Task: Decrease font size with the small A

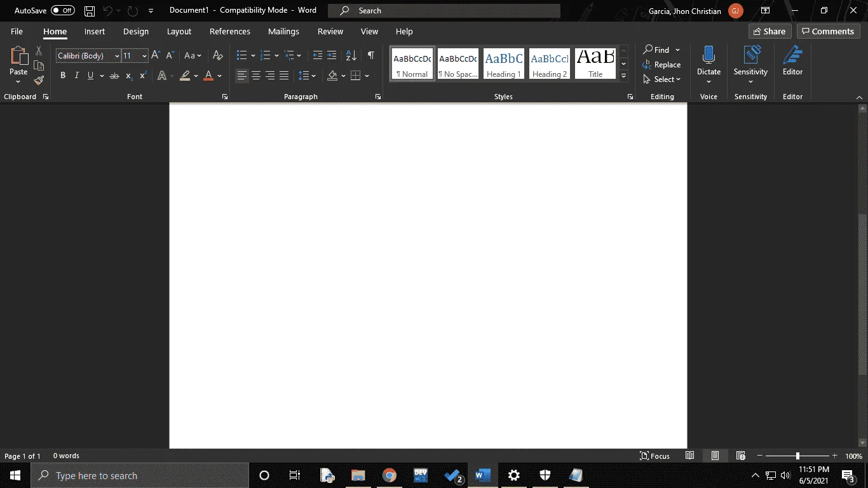Action: point(170,56)
